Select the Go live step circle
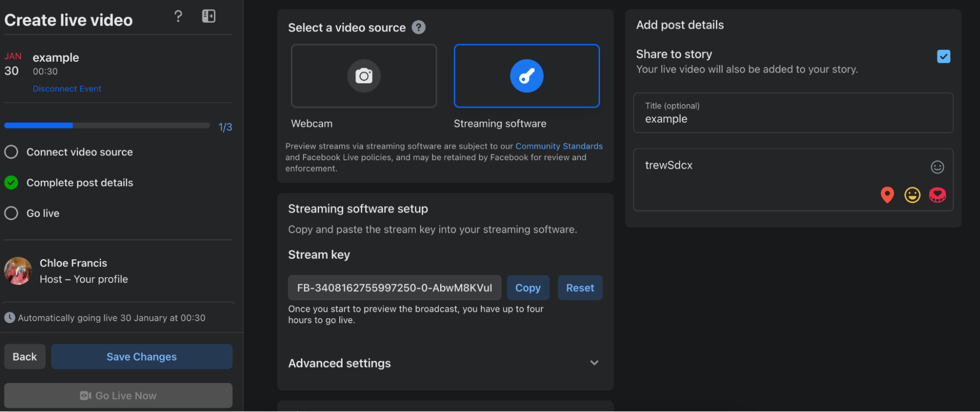 [x=11, y=213]
